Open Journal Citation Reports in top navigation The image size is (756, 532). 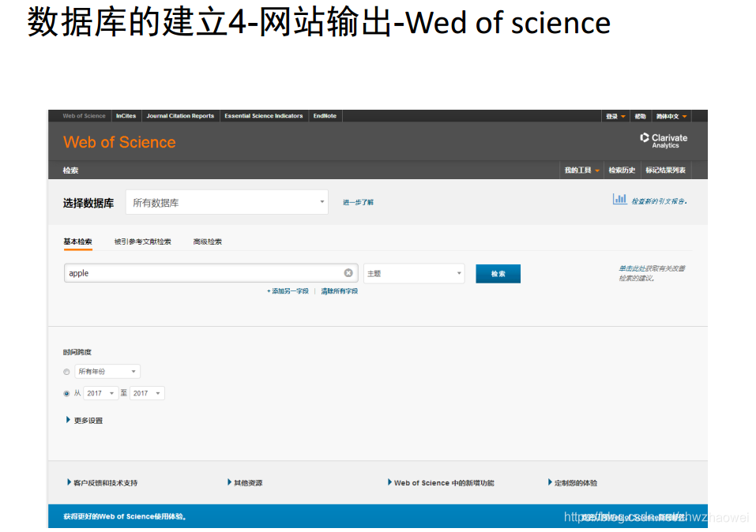[180, 116]
